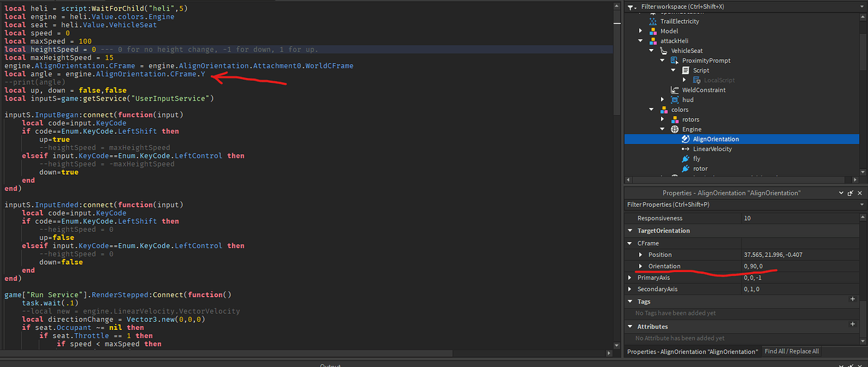Collapse the TargetOrientation section
Viewport: 868px width, 367px height.
pyautogui.click(x=630, y=231)
